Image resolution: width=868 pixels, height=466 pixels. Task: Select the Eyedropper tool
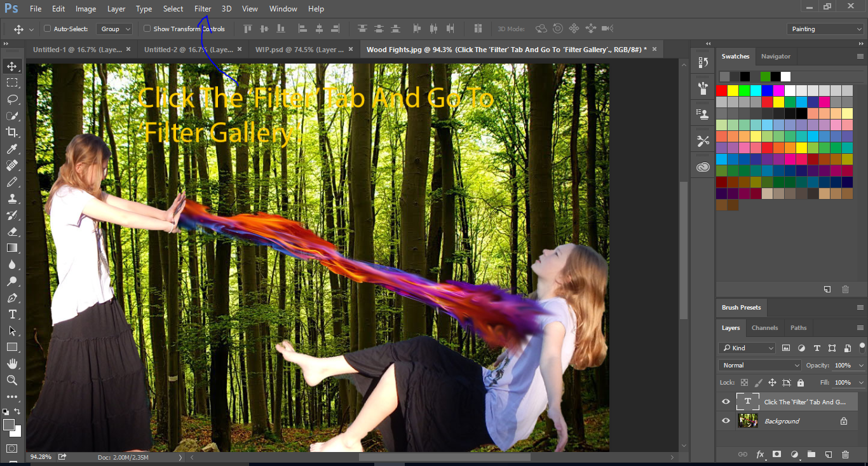click(x=12, y=149)
